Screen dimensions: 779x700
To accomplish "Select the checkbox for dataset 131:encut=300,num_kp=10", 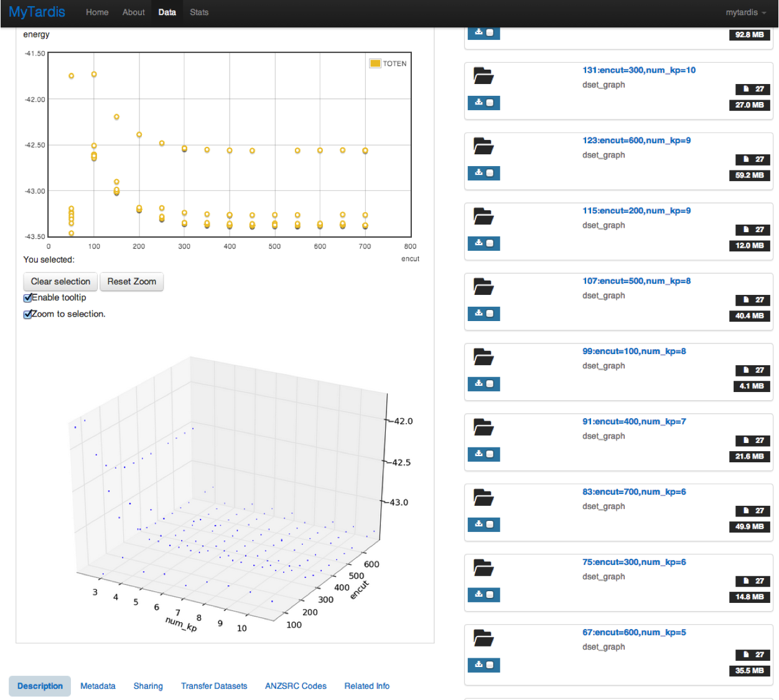I will pyautogui.click(x=490, y=103).
